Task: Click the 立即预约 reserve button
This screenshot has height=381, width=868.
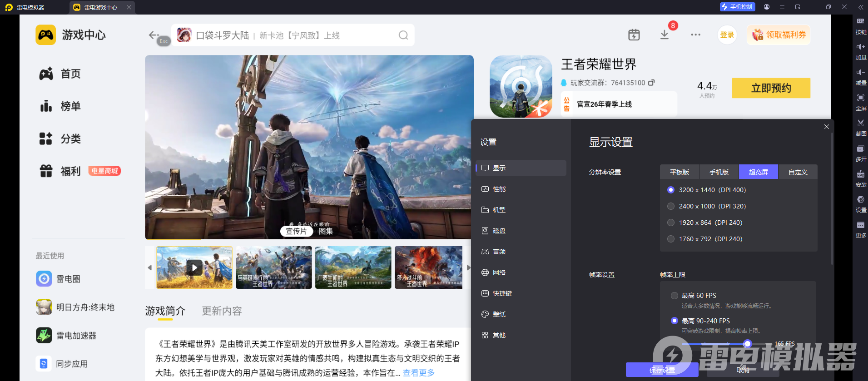Action: point(771,88)
